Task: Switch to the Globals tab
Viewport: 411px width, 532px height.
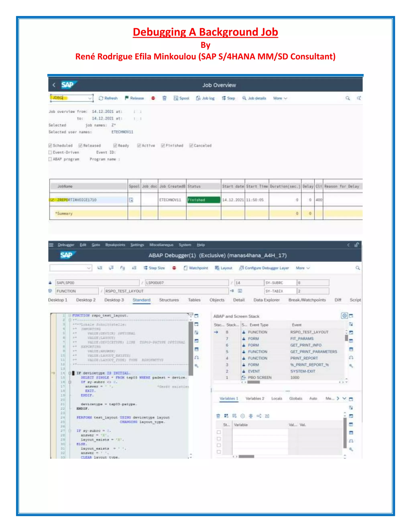Action: 296,398
